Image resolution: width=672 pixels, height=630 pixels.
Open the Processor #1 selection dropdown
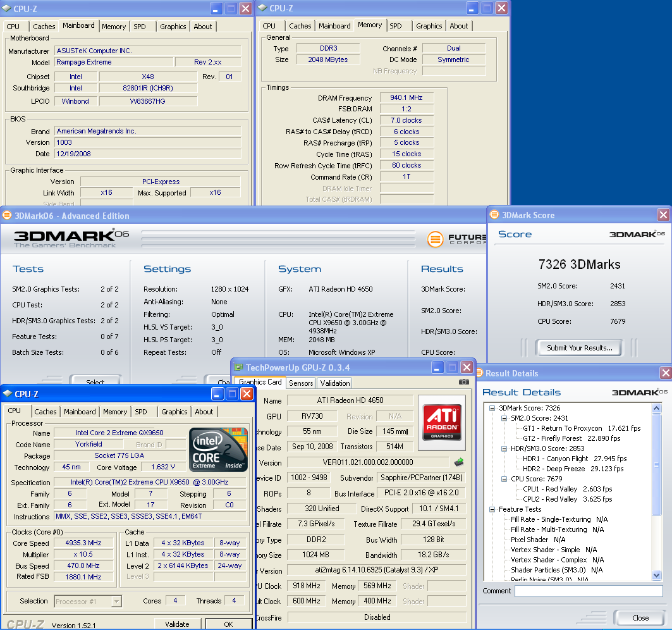pyautogui.click(x=116, y=602)
